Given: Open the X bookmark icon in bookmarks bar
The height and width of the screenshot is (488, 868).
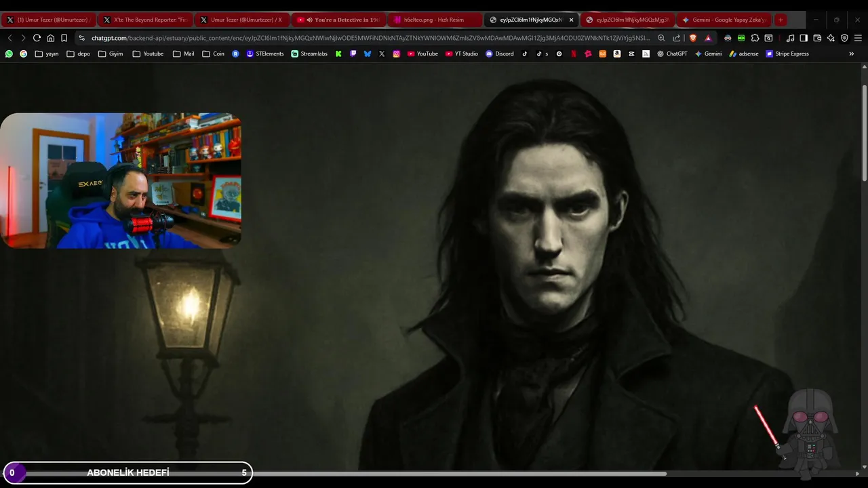Looking at the screenshot, I should click(382, 54).
